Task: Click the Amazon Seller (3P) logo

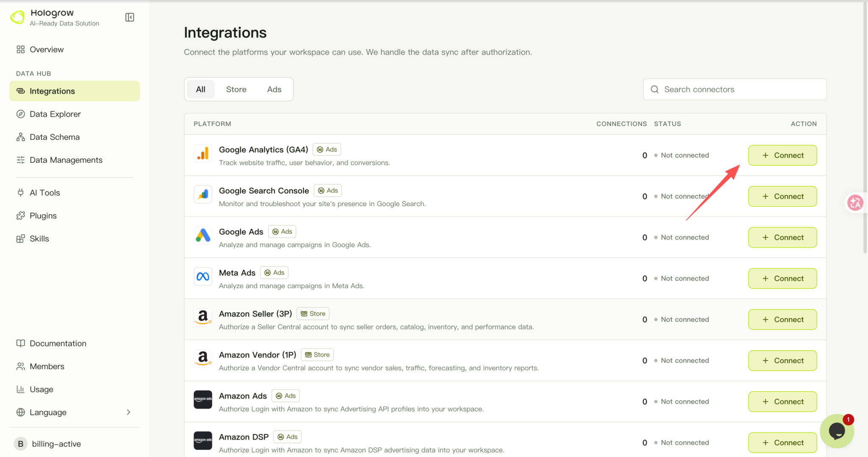Action: click(x=203, y=318)
